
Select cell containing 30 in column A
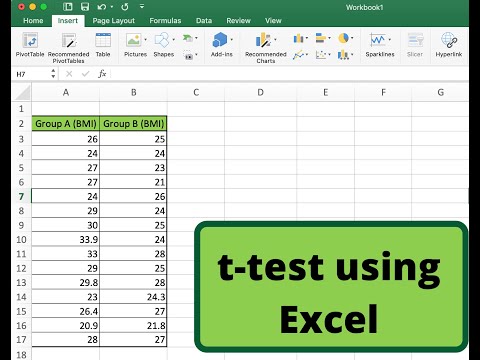point(66,225)
